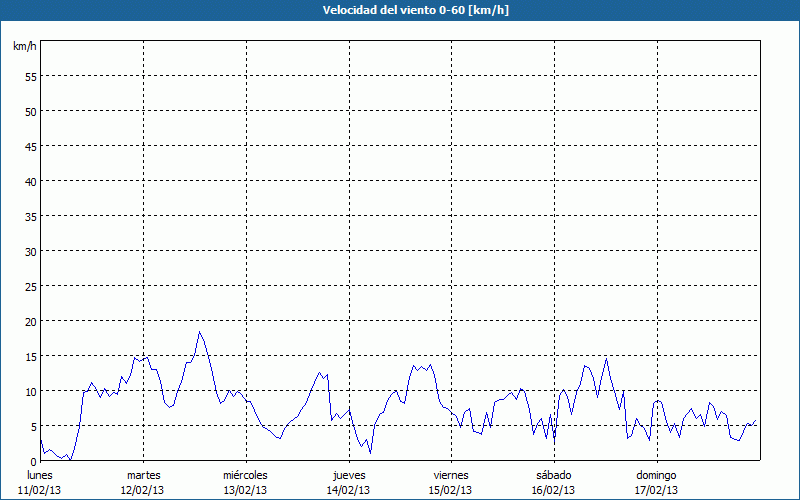The image size is (800, 500).
Task: Select the 'domingo' day label
Action: (656, 474)
